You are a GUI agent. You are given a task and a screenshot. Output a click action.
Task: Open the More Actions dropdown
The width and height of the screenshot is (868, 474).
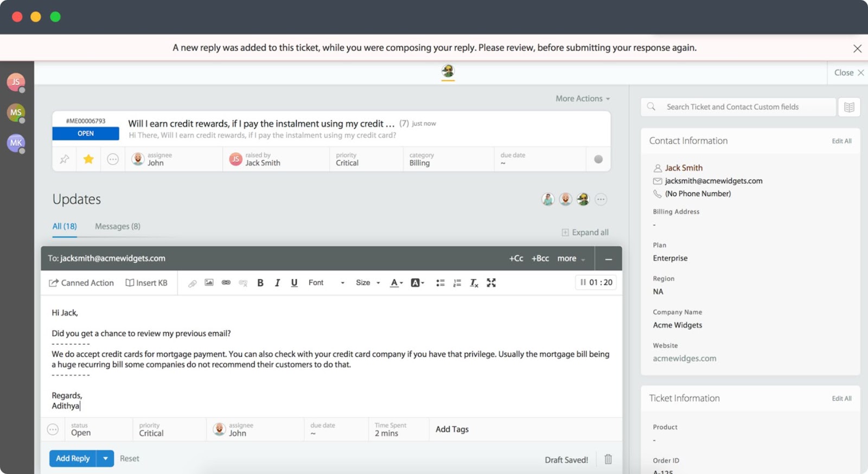pos(583,98)
